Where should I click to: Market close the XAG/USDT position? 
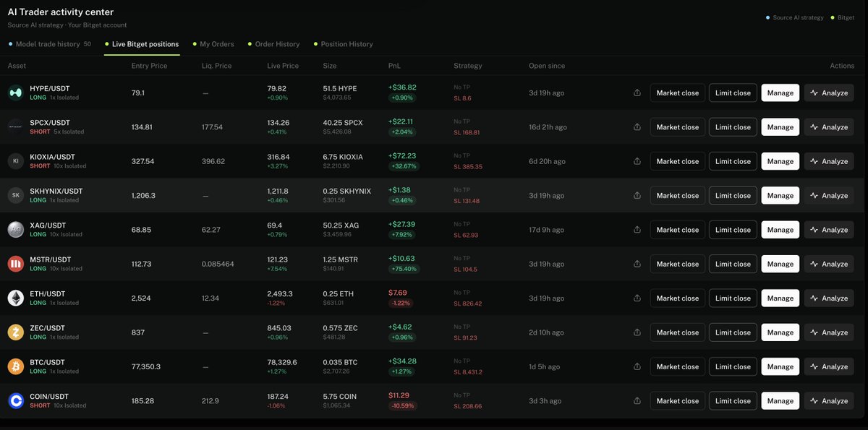click(678, 230)
